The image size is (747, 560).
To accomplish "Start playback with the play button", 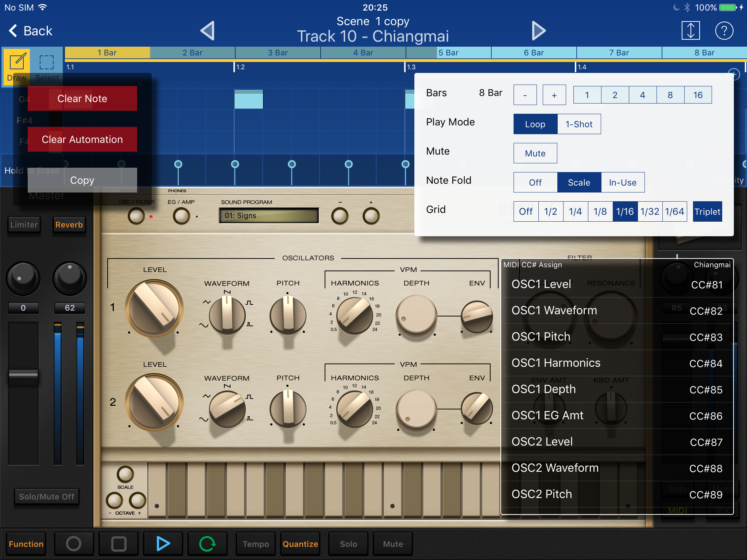I will (x=163, y=544).
